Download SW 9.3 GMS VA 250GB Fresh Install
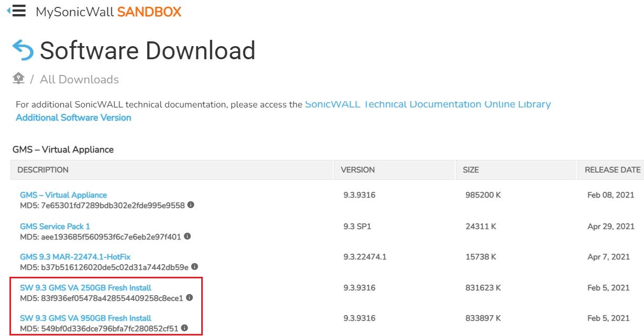644x336 pixels. coord(85,288)
